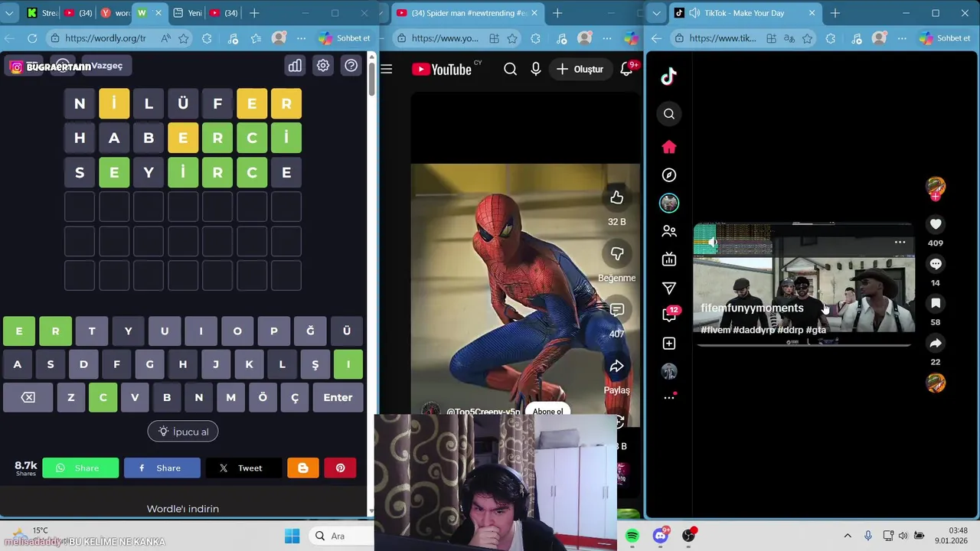
Task: Open TikTok upload plus icon
Action: pyautogui.click(x=669, y=344)
